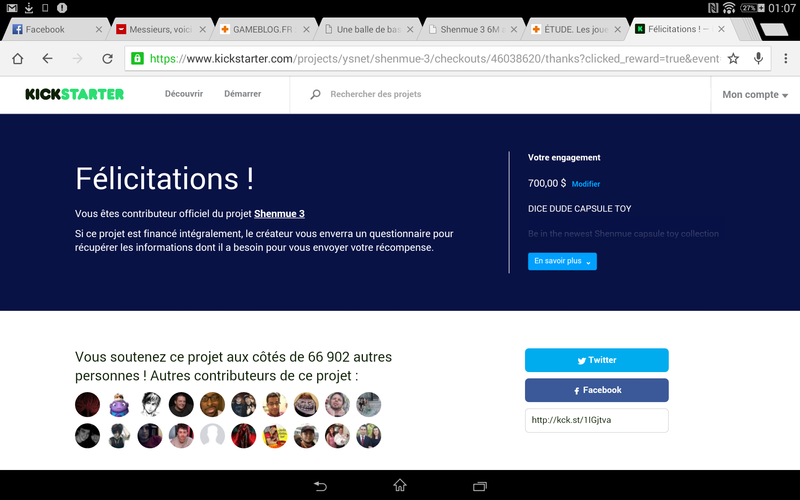The width and height of the screenshot is (800, 500).
Task: Close the GAMEBLOG.FR tab
Action: [x=306, y=30]
